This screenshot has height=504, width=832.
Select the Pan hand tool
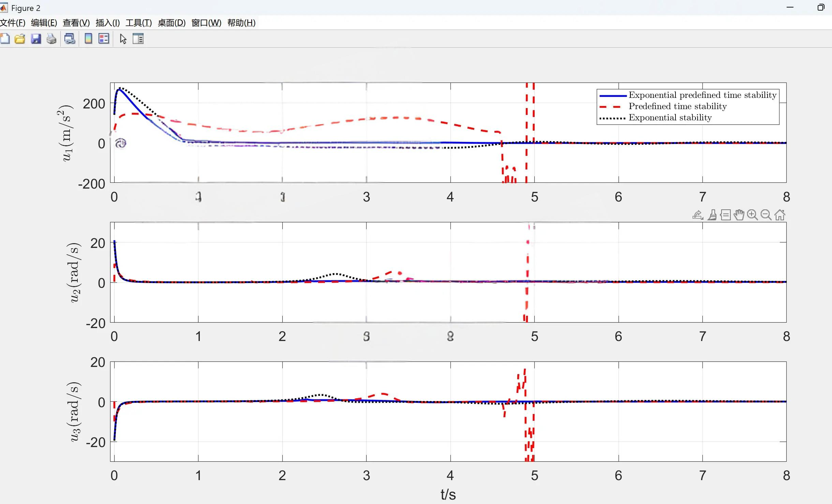coord(739,215)
